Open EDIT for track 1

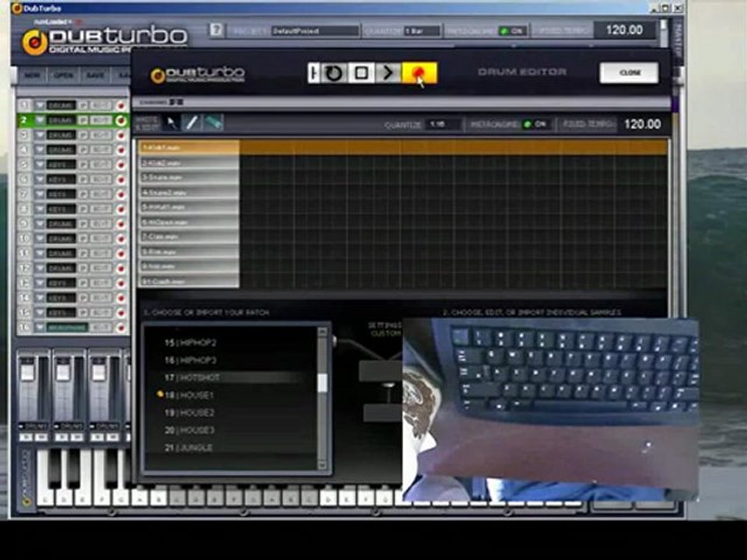tap(101, 105)
